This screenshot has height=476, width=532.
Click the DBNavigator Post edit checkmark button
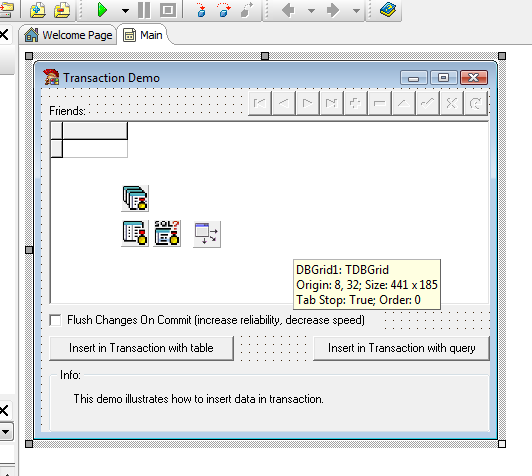427,103
